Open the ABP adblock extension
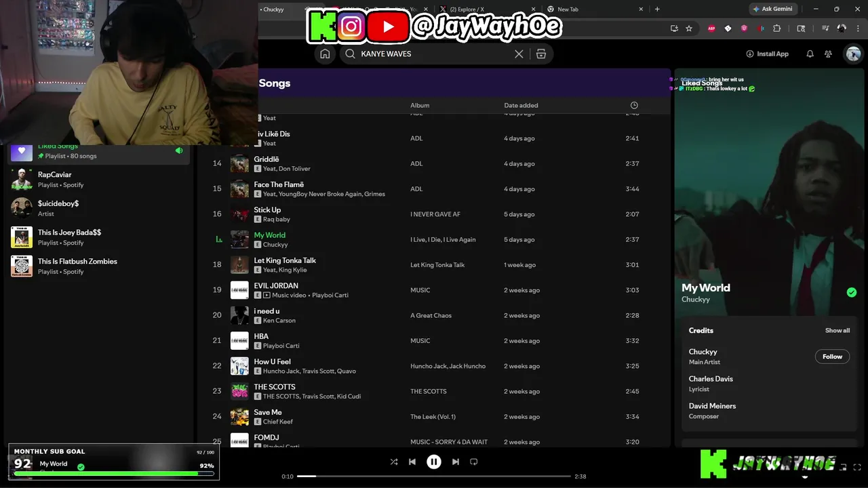 (711, 28)
